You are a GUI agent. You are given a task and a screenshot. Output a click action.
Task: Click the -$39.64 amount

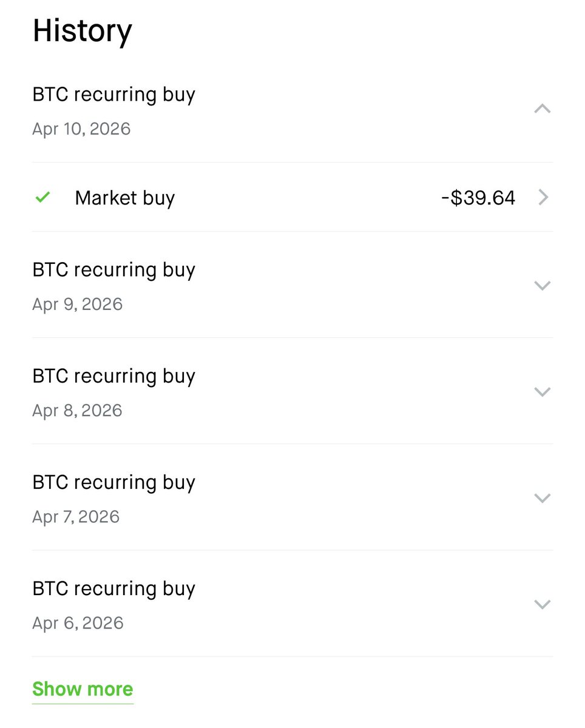click(x=478, y=198)
